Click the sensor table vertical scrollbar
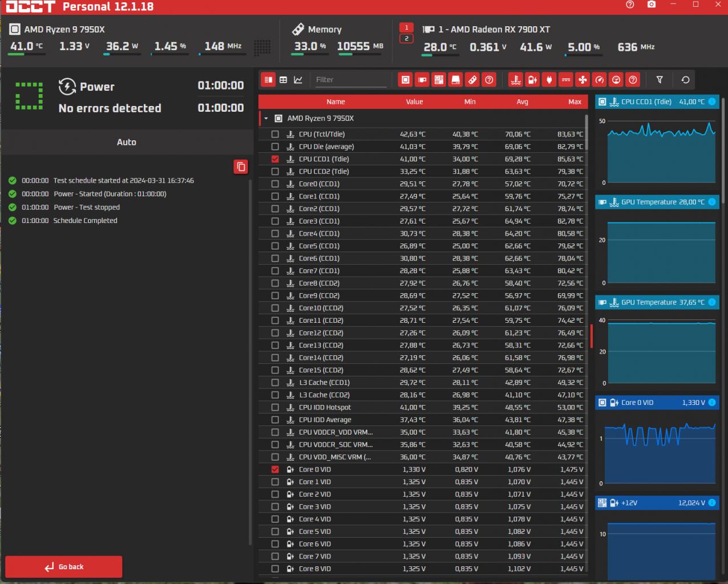Image resolution: width=728 pixels, height=584 pixels. click(587, 132)
